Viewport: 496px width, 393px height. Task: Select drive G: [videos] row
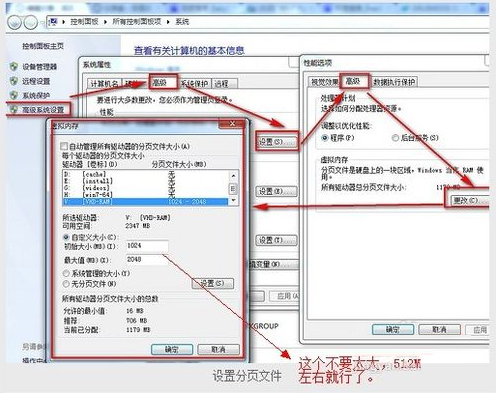(x=145, y=188)
